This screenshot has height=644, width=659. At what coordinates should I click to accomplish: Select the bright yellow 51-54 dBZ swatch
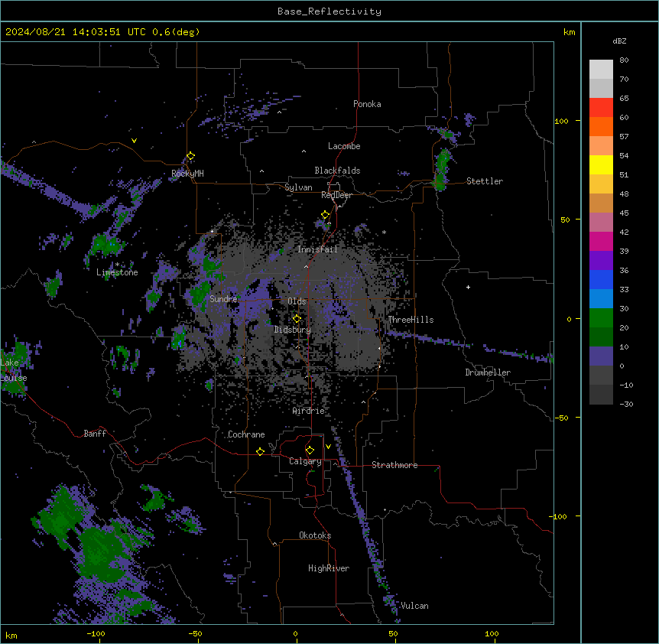pos(601,164)
